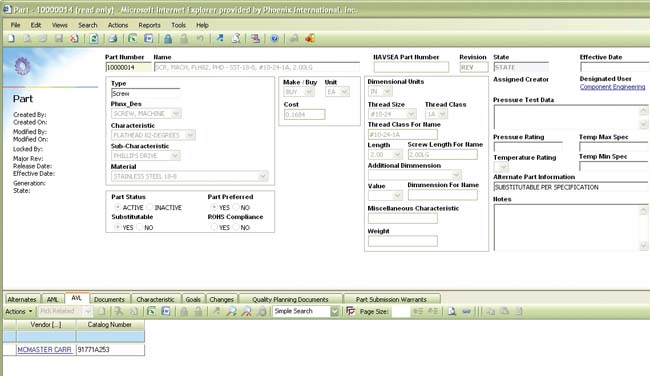Viewport: 650px width, 376px height.
Task: Click the printer icon in top toolbar
Action: (x=113, y=39)
